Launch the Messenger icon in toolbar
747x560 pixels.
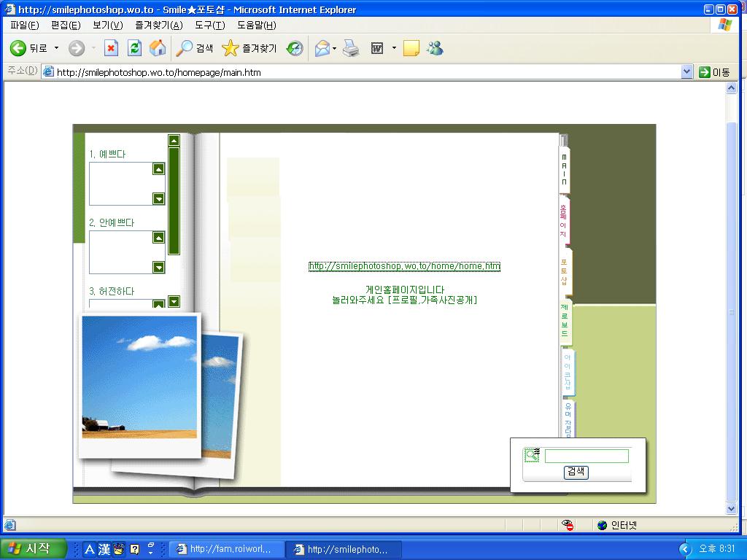pos(435,48)
